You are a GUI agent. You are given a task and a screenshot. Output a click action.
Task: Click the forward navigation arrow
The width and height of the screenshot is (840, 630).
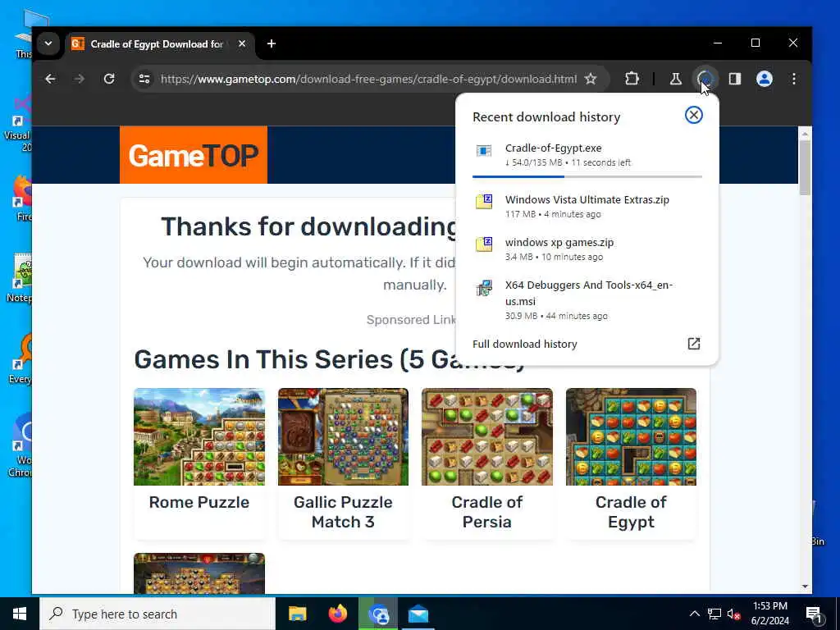(80, 79)
